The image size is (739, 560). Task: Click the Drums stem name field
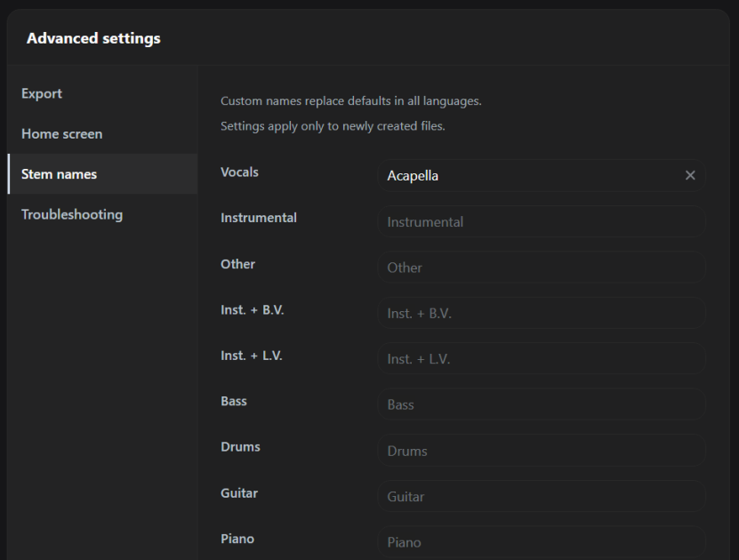(x=542, y=451)
